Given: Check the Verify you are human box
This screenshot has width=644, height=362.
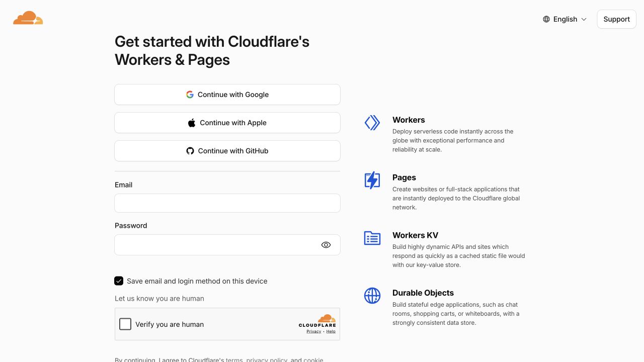Looking at the screenshot, I should 125,324.
